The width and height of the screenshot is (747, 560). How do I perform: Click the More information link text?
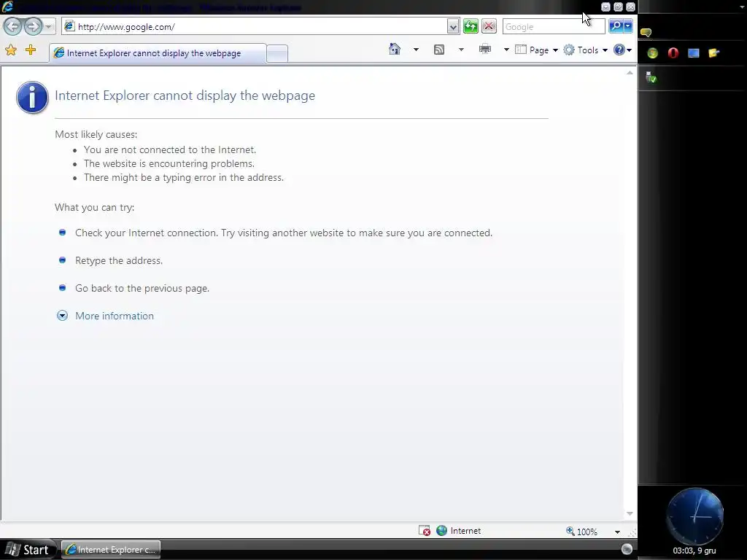[x=115, y=316]
